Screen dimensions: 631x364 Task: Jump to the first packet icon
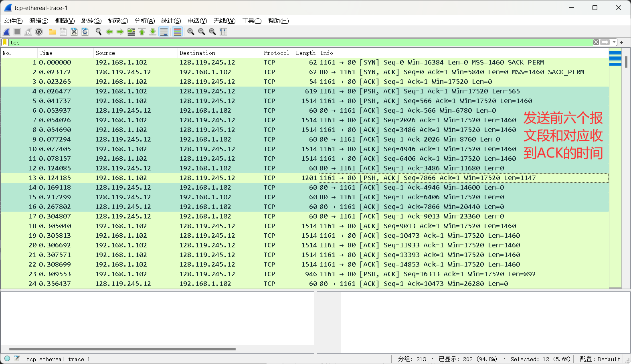[x=142, y=32]
